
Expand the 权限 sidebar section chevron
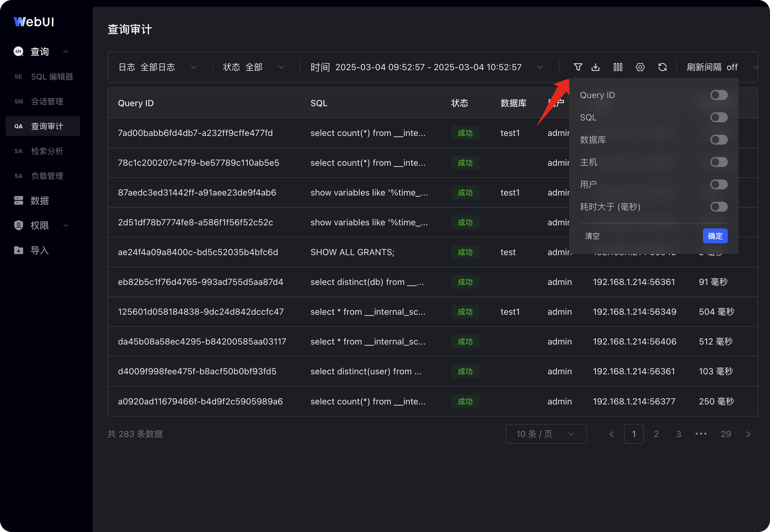[66, 225]
